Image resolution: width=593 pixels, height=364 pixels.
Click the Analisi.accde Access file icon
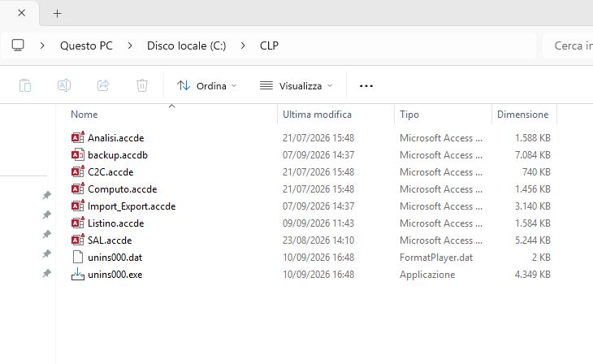pyautogui.click(x=77, y=138)
